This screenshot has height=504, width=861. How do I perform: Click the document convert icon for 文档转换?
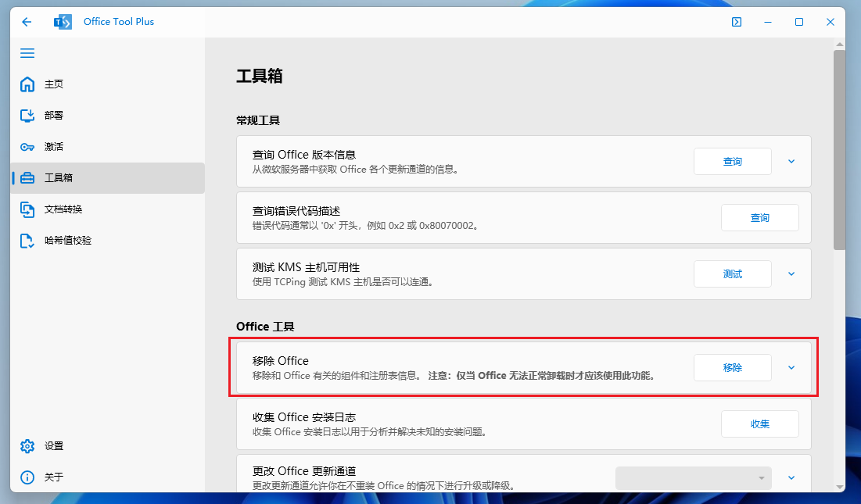click(x=27, y=209)
